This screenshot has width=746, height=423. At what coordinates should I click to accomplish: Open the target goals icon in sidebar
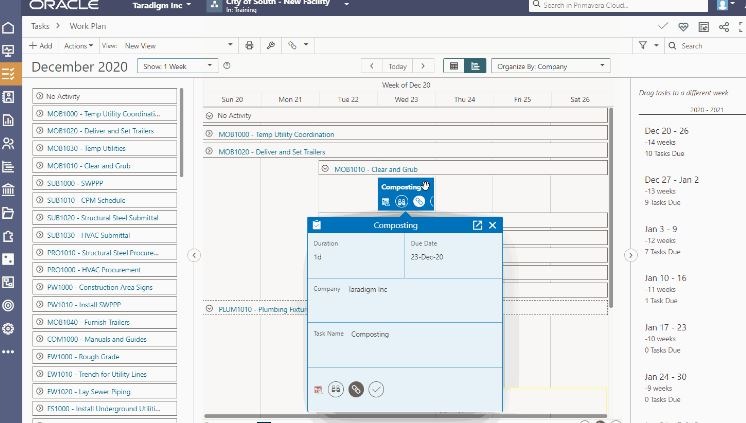[x=8, y=305]
